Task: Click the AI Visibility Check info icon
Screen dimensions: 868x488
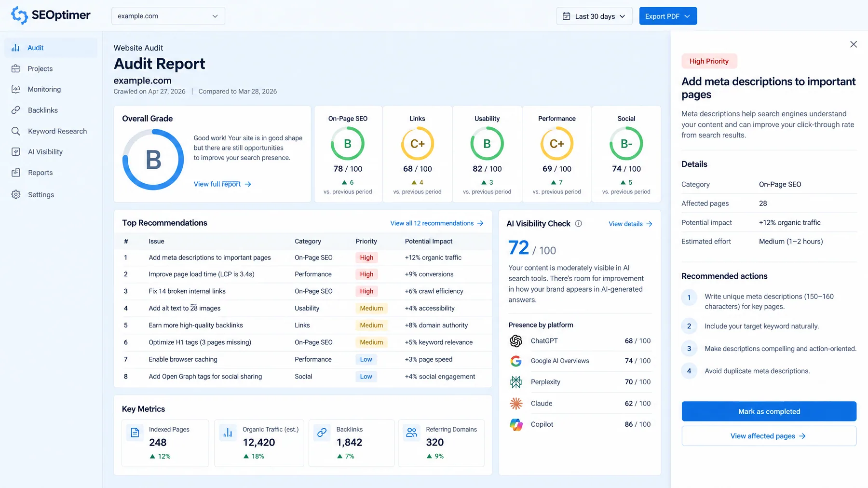Action: [x=579, y=224]
